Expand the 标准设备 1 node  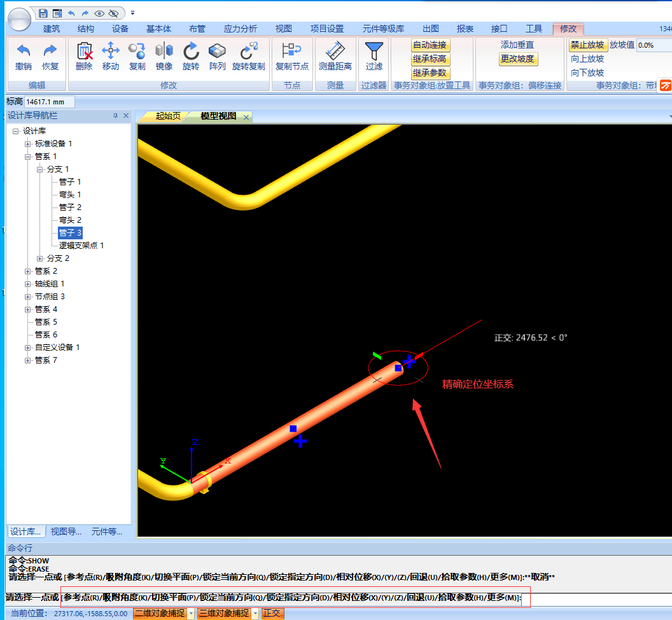[x=28, y=144]
